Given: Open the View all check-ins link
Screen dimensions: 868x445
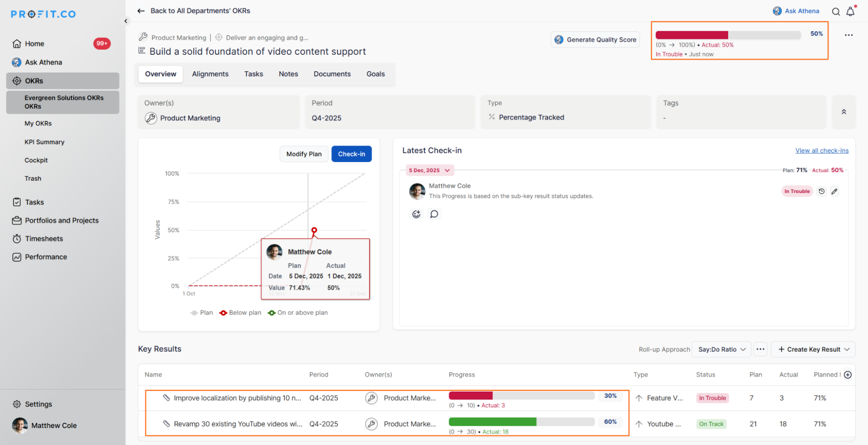Looking at the screenshot, I should [822, 150].
